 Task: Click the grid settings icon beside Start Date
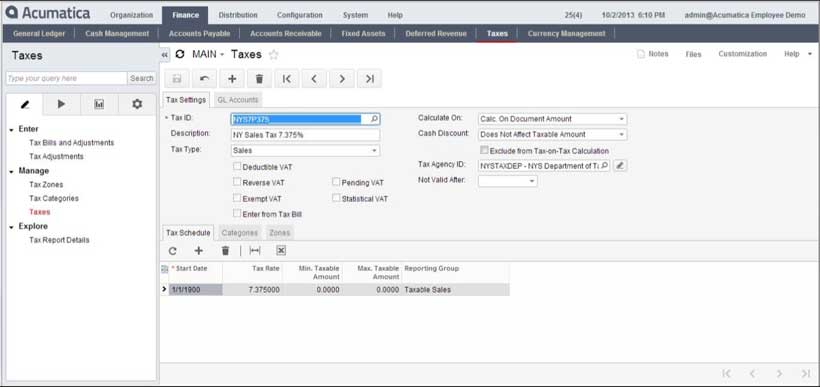tap(165, 269)
